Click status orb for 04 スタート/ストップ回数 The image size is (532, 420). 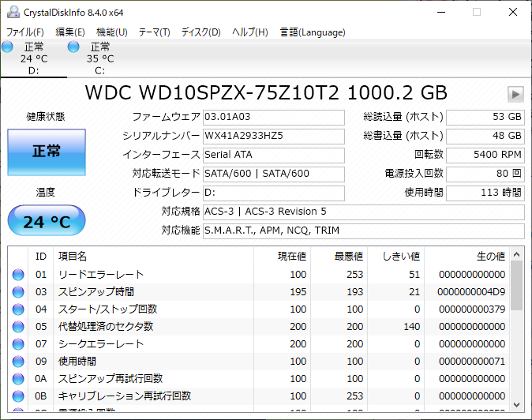coord(18,309)
